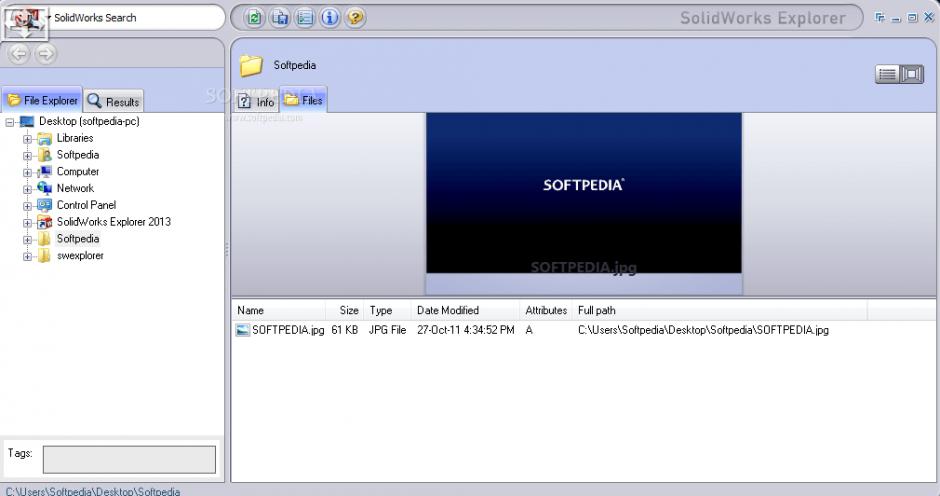This screenshot has height=496, width=940.
Task: Click inside the SolidWorks Search field
Action: tap(135, 17)
